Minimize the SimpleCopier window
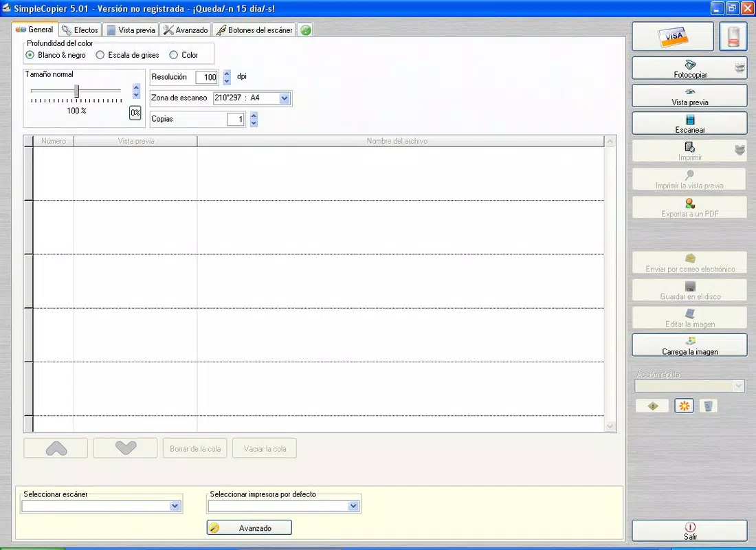The height and width of the screenshot is (550, 756). pyautogui.click(x=717, y=8)
